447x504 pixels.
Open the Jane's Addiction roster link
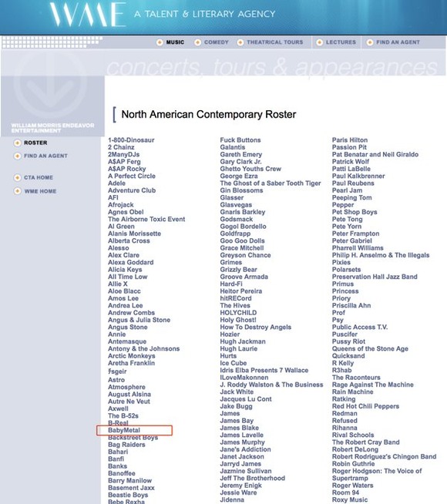[246, 449]
